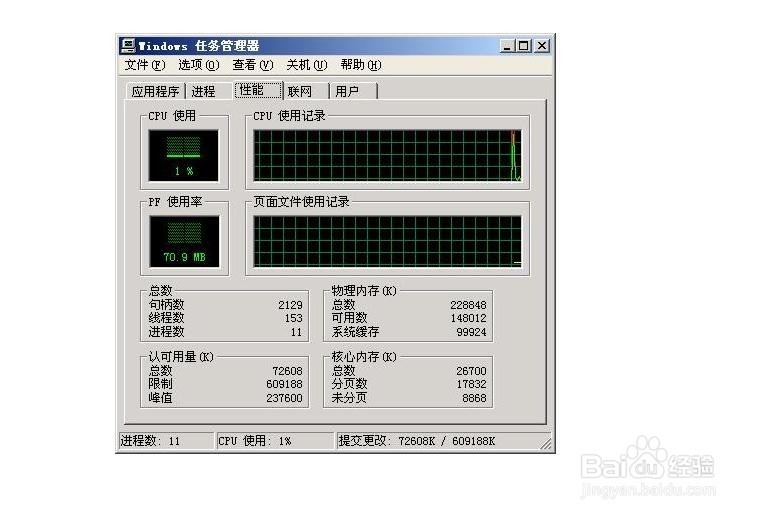Click 认可用量 总数 value 72608

pos(287,371)
